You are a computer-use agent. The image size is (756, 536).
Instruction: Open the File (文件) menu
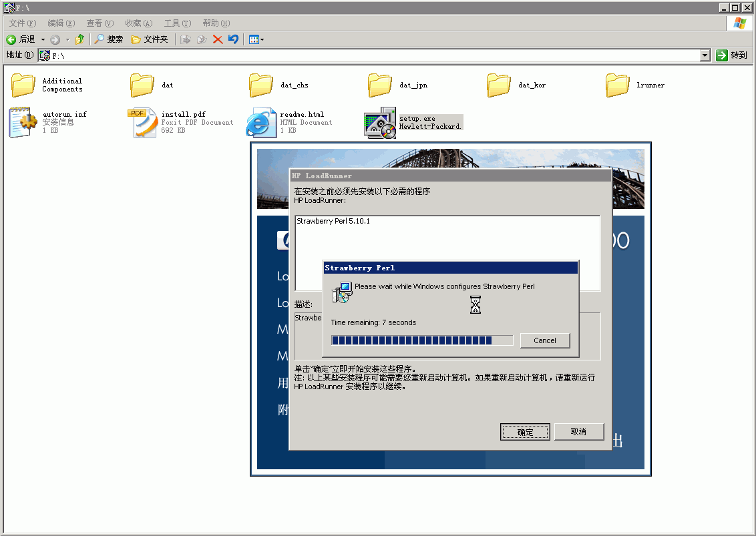pos(23,23)
